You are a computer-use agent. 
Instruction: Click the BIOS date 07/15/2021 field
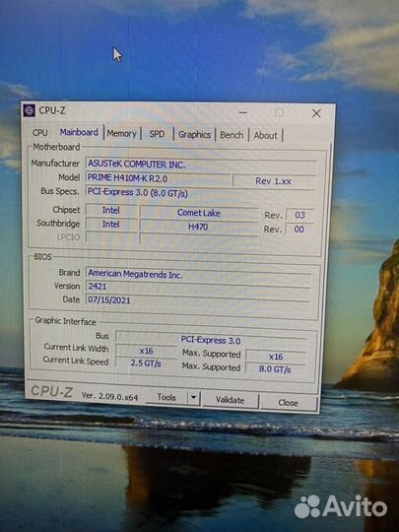(x=197, y=299)
